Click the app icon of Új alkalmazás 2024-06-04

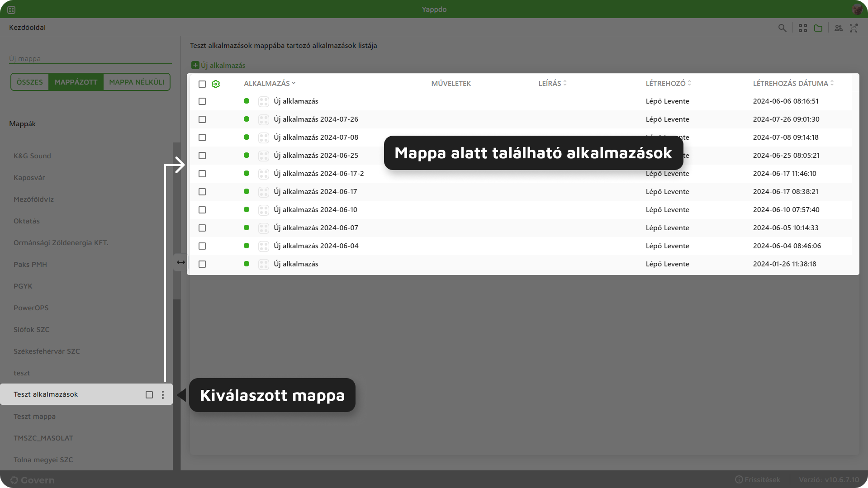(264, 246)
